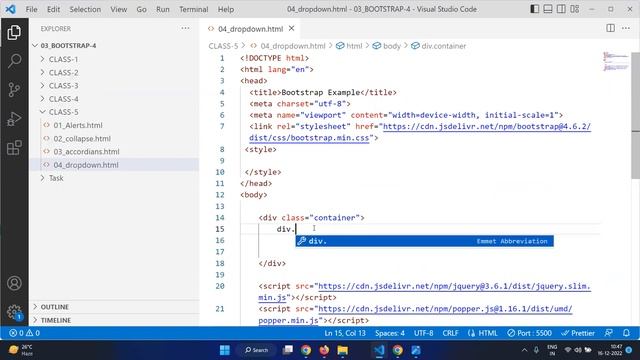Toggle secondary side bar layout icon
The height and width of the screenshot is (360, 640).
561,9
